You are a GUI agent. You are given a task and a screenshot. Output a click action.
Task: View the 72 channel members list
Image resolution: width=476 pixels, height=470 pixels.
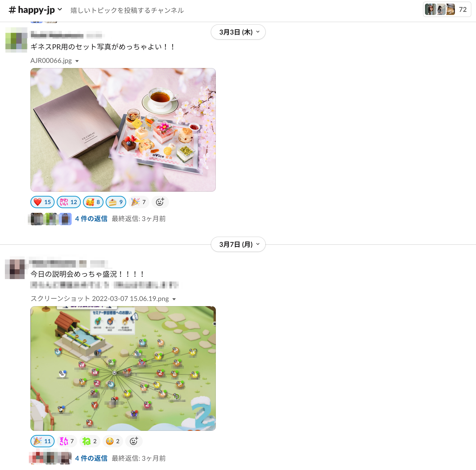pyautogui.click(x=447, y=10)
